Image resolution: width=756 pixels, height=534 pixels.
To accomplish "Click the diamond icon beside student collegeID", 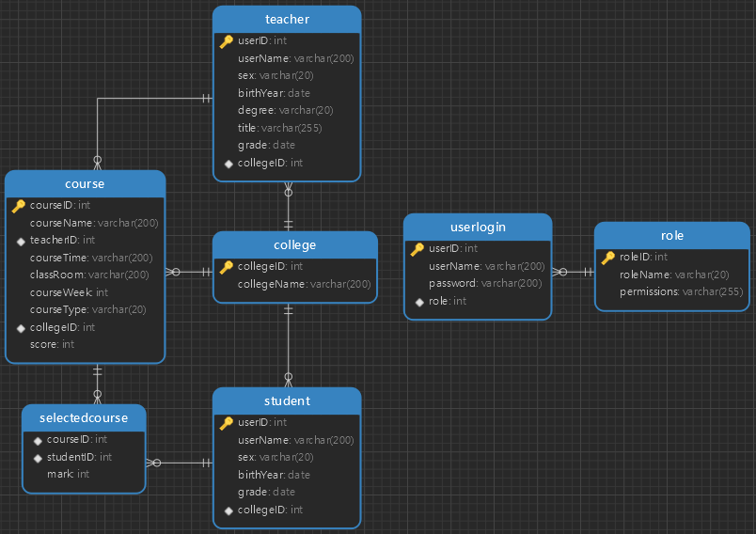I will pyautogui.click(x=228, y=510).
